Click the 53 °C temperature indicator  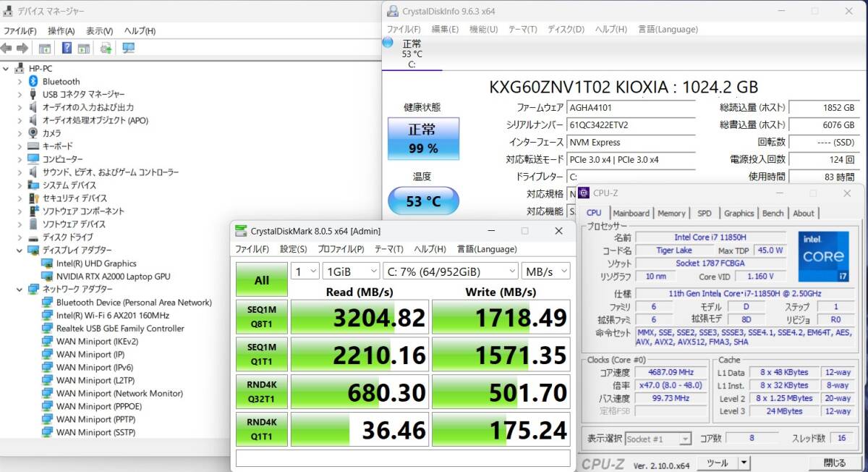coord(423,201)
